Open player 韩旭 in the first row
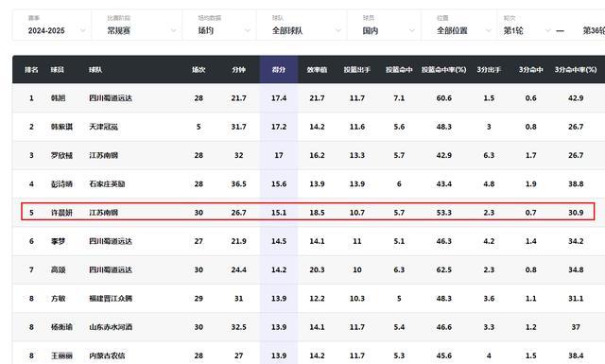605x364 pixels. [58, 98]
